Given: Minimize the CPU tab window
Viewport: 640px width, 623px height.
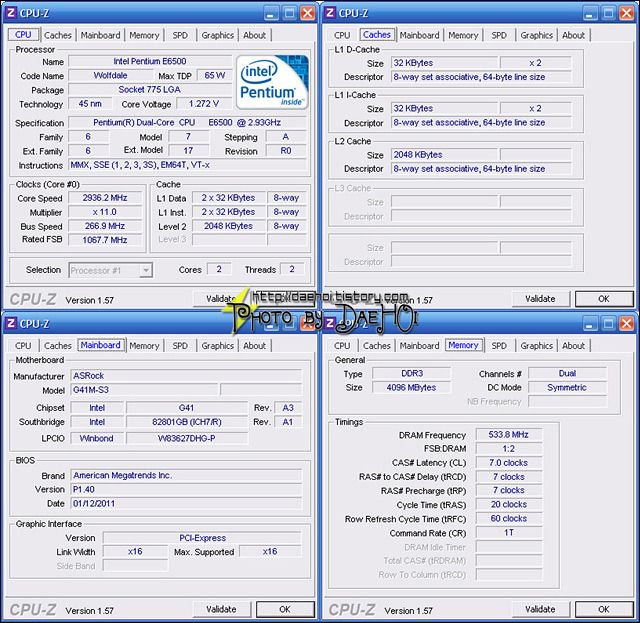Looking at the screenshot, I should click(270, 13).
